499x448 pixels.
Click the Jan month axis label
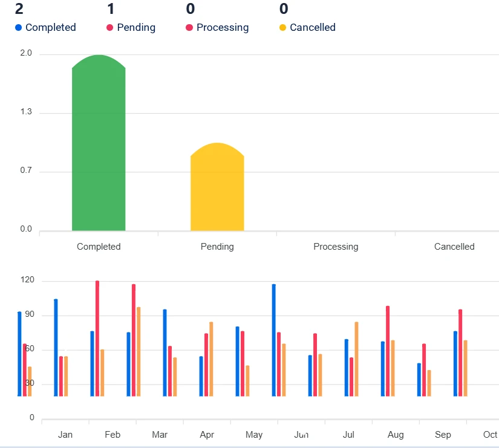coord(65,435)
